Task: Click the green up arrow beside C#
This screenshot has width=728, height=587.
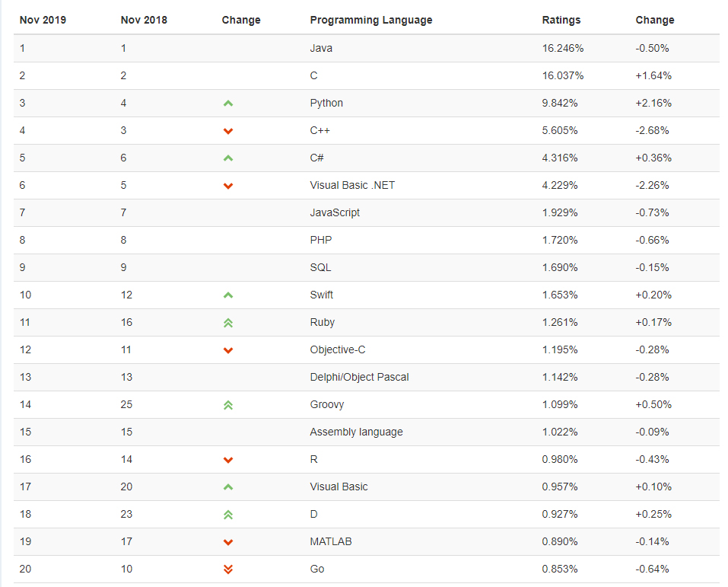Action: [228, 158]
